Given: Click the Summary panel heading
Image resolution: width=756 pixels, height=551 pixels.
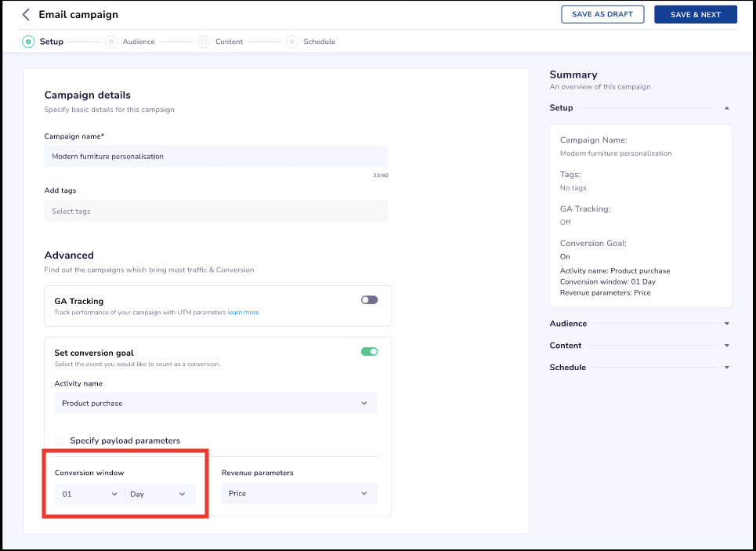Looking at the screenshot, I should 573,74.
